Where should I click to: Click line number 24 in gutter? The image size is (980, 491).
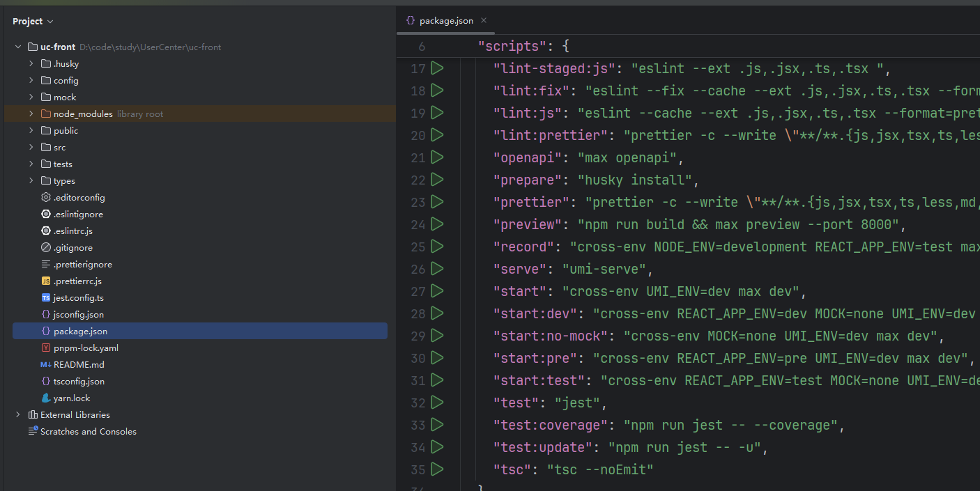tap(418, 224)
